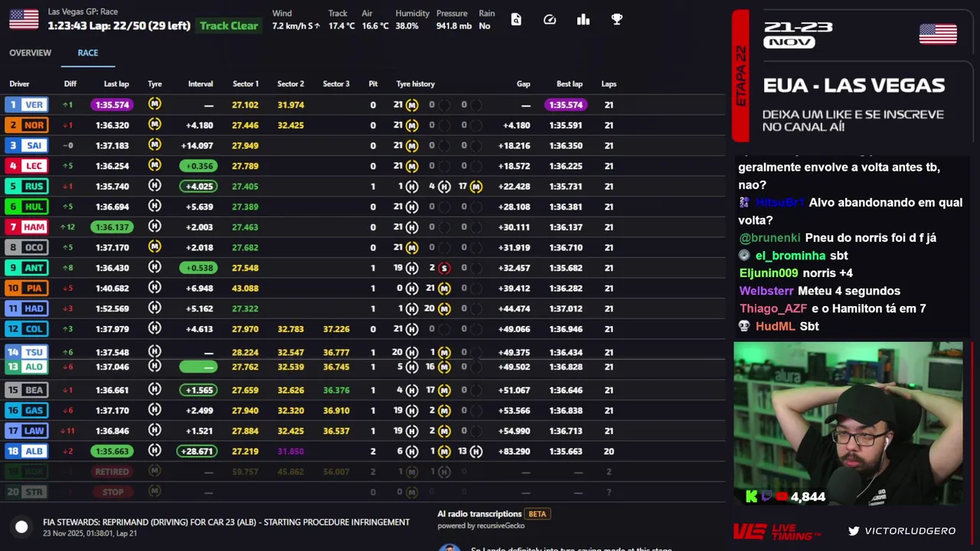The height and width of the screenshot is (551, 980).
Task: Click the purple Twitch icon below the webcam
Action: click(767, 497)
